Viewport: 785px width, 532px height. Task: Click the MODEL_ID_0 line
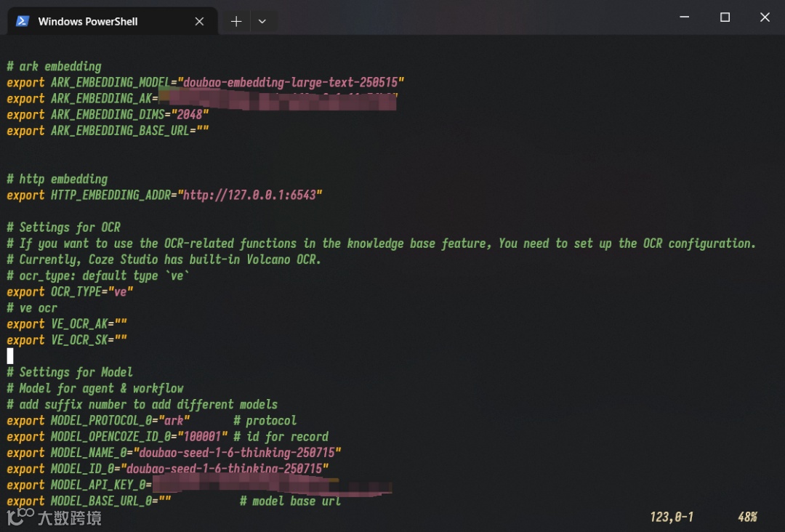coord(168,469)
